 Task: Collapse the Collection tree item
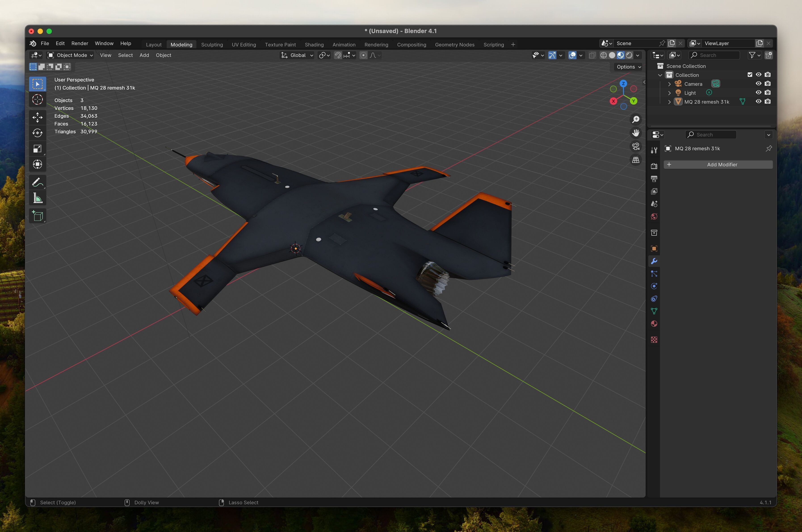(660, 75)
